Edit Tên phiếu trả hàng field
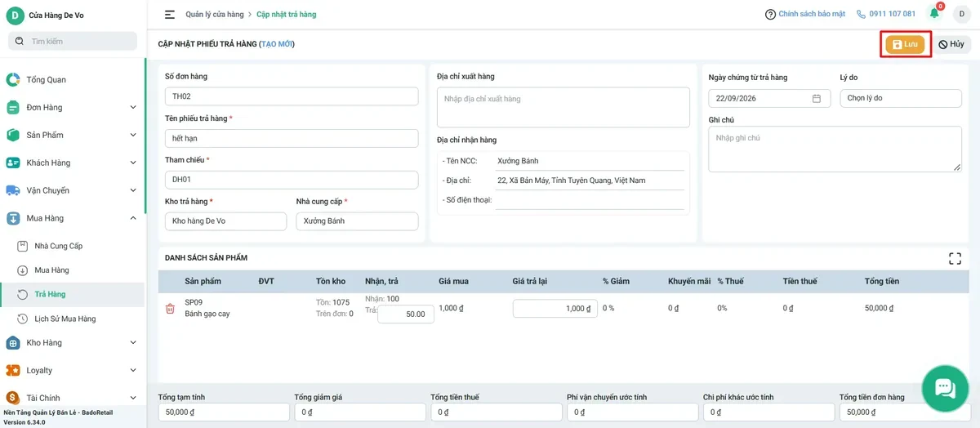Viewport: 980px width, 428px height. [x=292, y=138]
